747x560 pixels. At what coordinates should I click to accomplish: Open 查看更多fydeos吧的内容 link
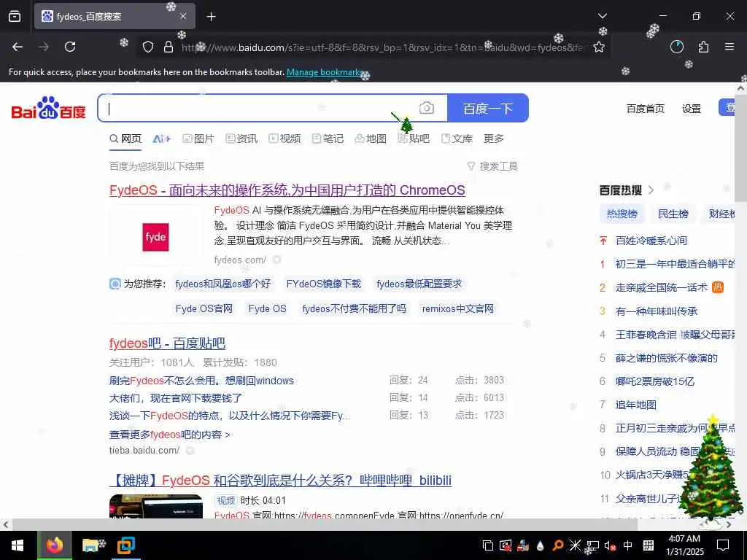(169, 435)
